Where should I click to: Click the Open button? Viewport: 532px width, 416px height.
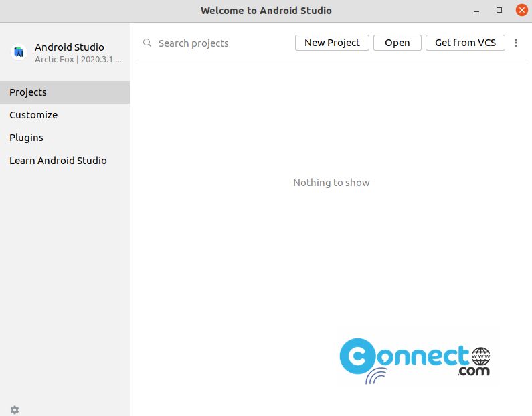(x=397, y=43)
